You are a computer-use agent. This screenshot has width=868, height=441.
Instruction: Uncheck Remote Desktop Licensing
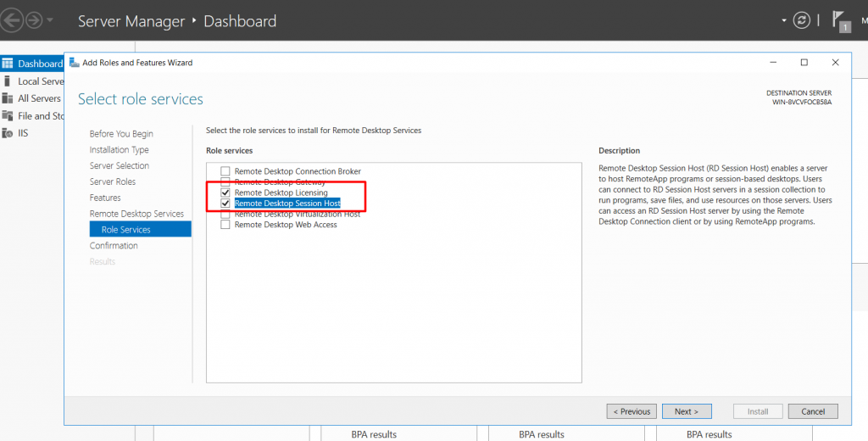point(225,193)
